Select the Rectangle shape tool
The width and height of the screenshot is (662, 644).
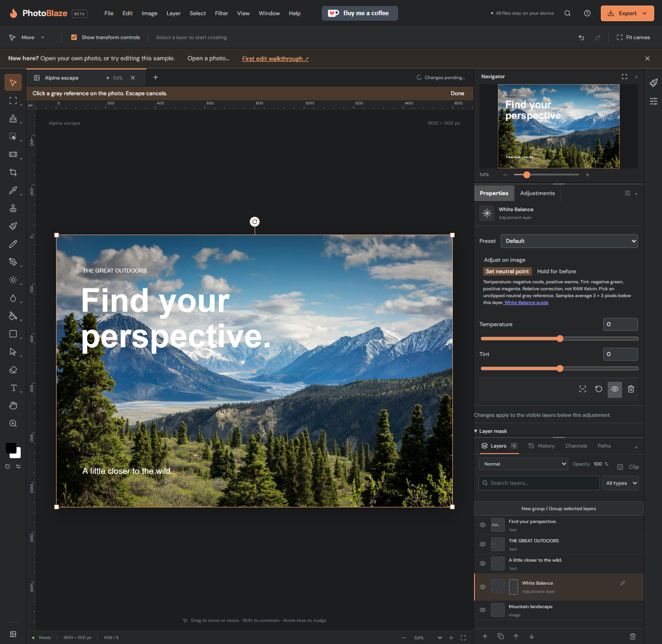(13, 334)
